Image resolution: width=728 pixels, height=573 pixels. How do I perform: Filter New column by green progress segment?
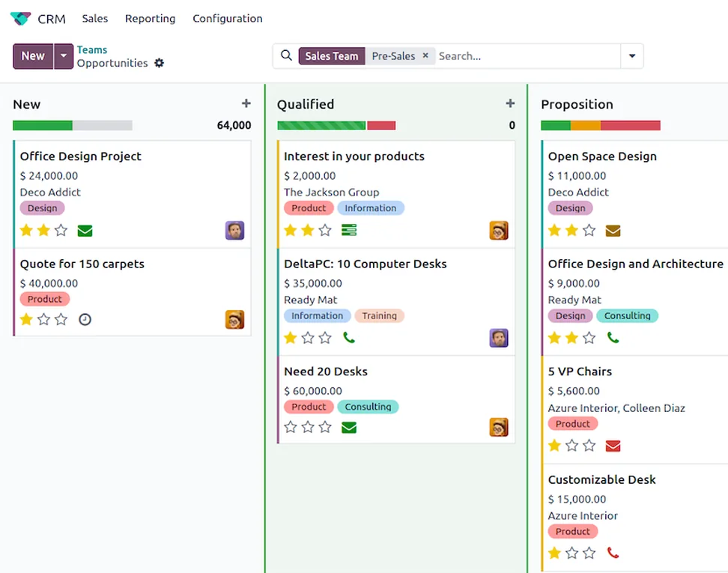coord(43,125)
